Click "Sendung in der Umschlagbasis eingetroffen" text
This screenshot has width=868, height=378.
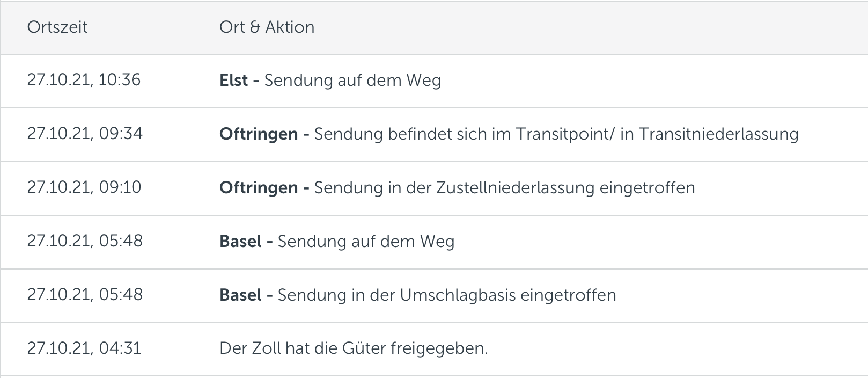pos(447,295)
